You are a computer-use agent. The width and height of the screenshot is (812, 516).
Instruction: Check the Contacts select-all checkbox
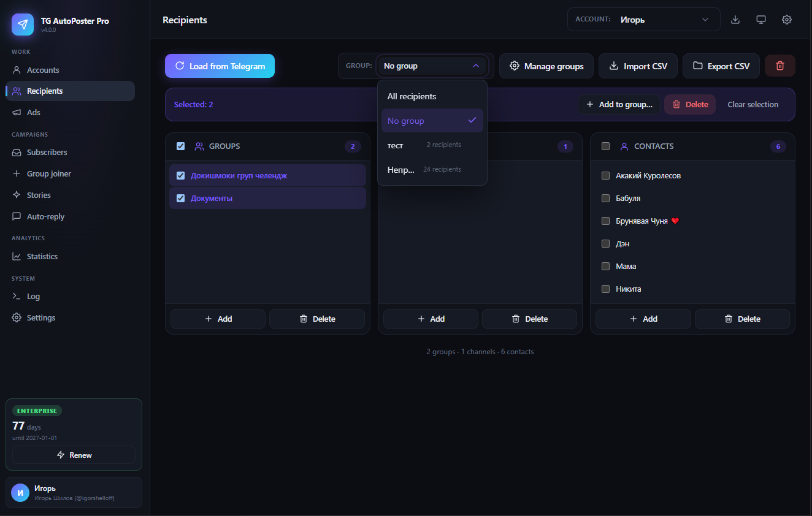(x=605, y=146)
